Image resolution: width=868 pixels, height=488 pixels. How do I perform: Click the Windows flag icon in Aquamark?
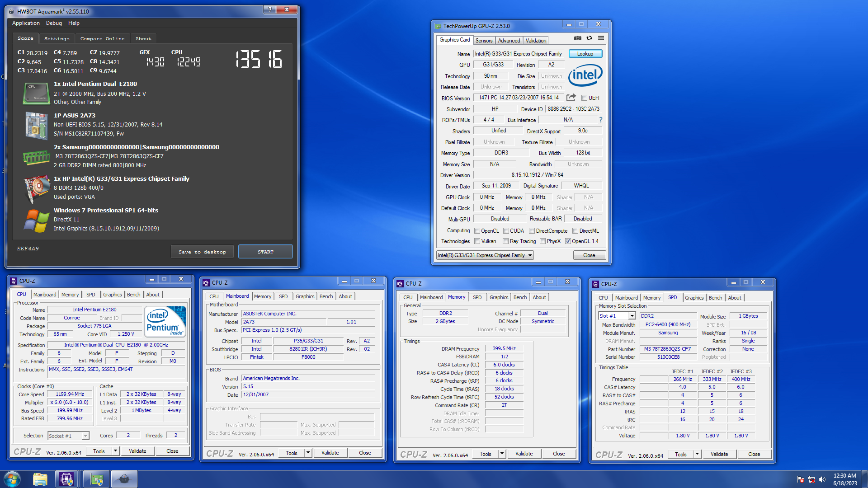click(36, 221)
